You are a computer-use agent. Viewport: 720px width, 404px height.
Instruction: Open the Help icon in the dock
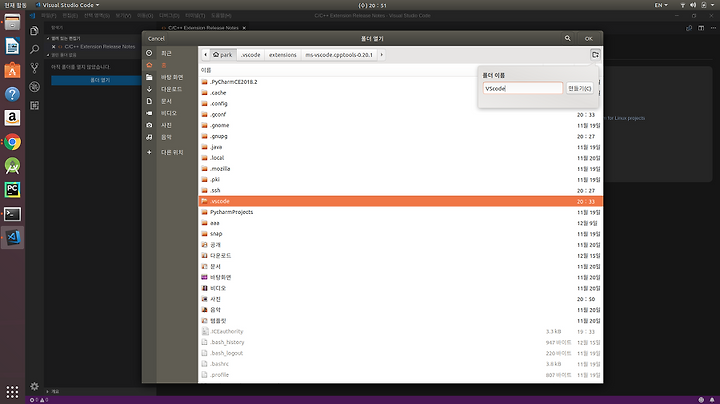[12, 94]
